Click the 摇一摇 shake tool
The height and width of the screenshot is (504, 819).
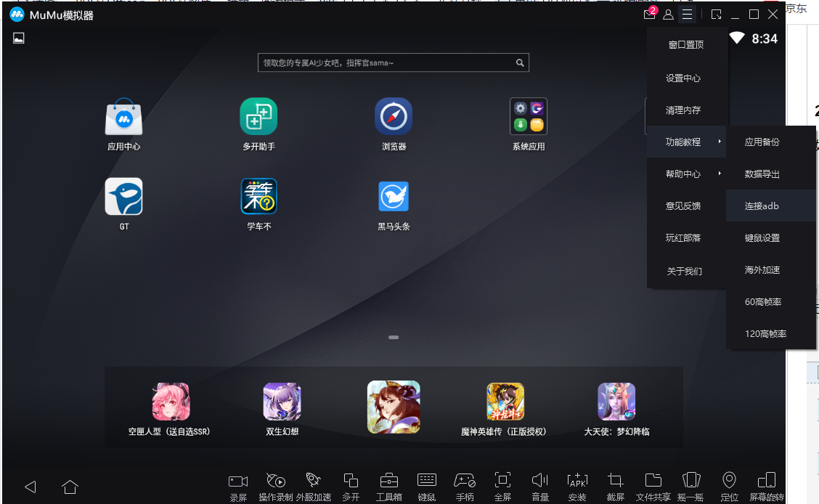pos(690,487)
